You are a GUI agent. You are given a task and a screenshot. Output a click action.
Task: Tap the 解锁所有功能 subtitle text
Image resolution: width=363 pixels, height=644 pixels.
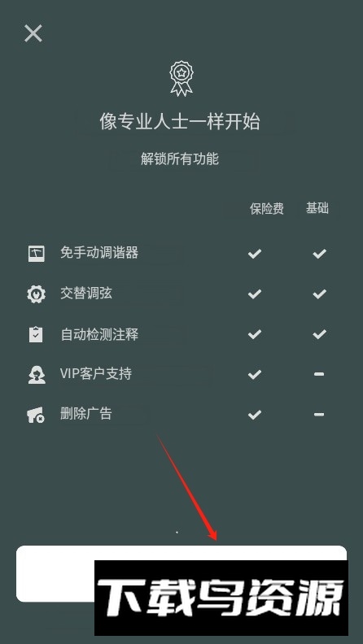point(180,159)
